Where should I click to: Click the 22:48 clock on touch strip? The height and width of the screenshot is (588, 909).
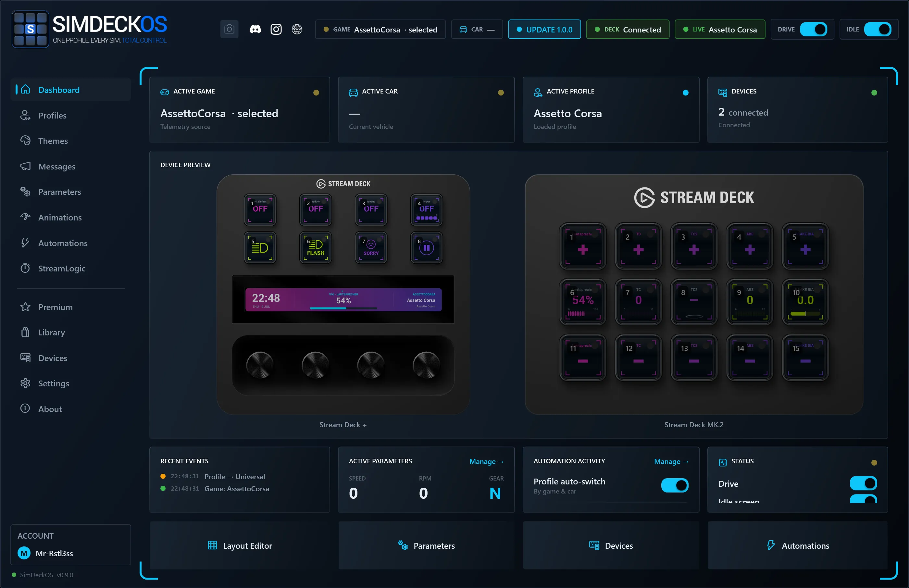266,298
